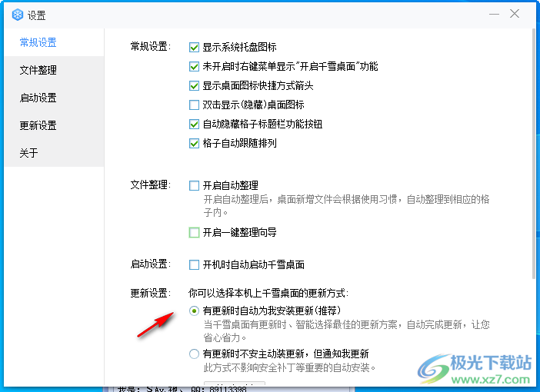Click the 文件整理: section heading label
Screen dimensions: 540x392
(x=151, y=184)
